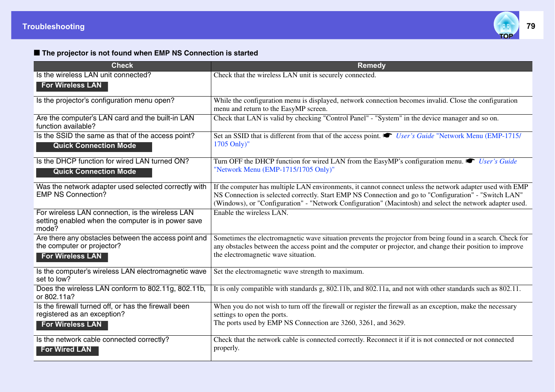Click 'Is the wireless LAN unit connected?' text
This screenshot has width=555, height=392.
[94, 75]
